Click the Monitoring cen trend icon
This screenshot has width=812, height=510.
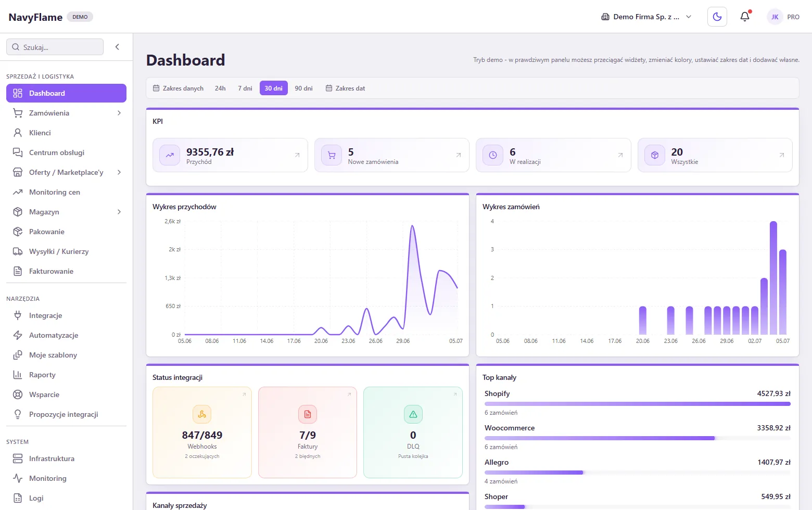point(18,192)
